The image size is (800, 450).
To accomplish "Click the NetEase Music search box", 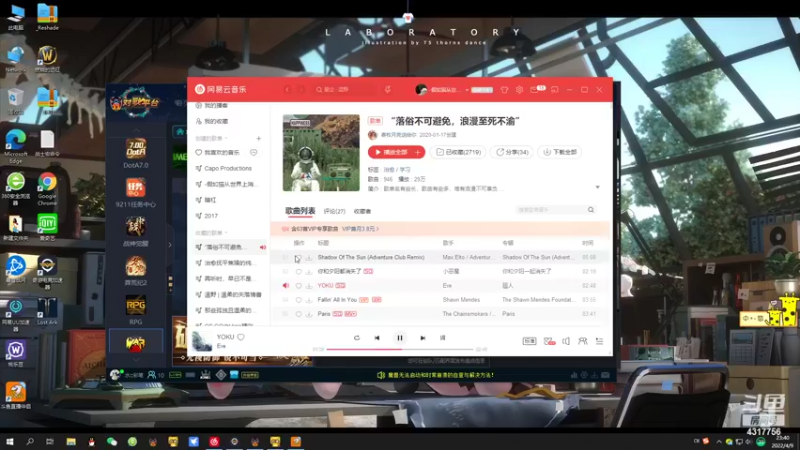I will click(346, 89).
